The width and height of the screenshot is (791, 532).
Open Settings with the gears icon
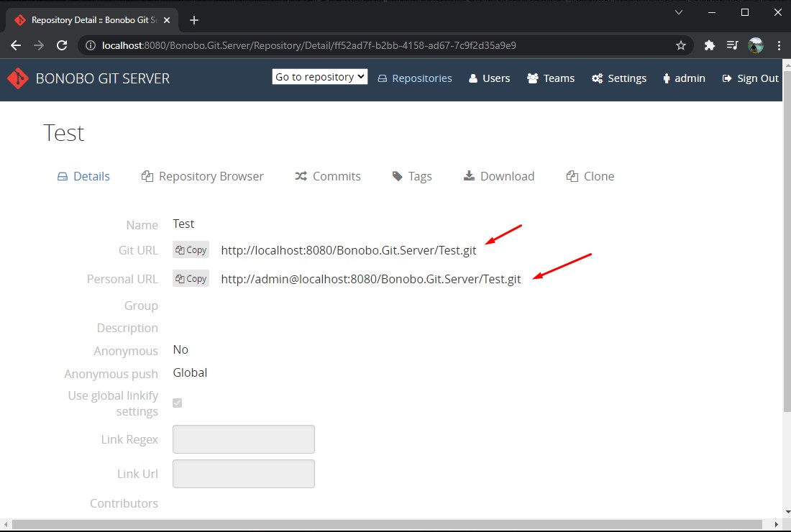point(597,78)
